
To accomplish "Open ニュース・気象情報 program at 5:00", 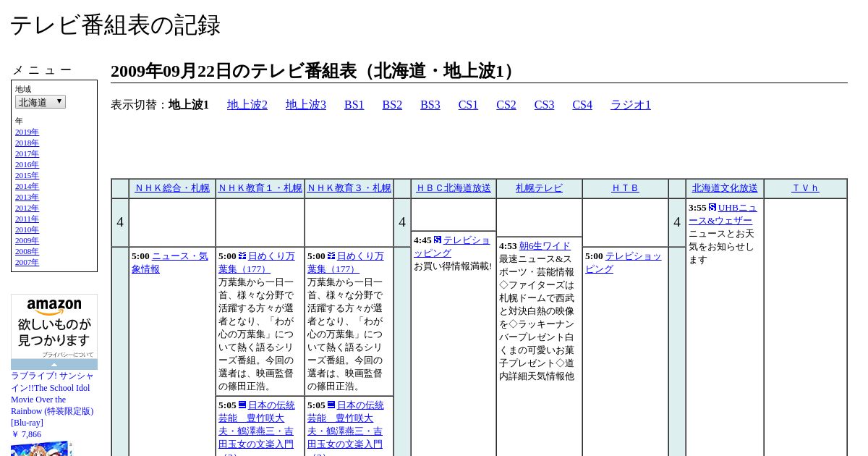I will pos(170,263).
